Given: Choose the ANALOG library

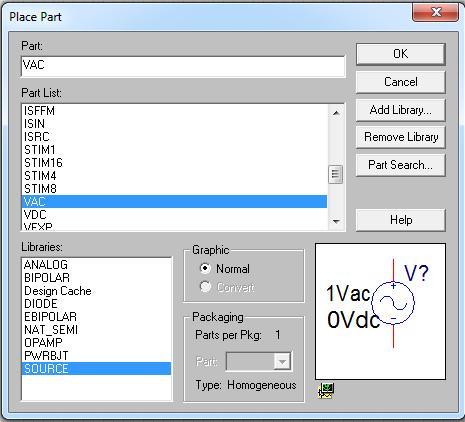Looking at the screenshot, I should [x=96, y=265].
